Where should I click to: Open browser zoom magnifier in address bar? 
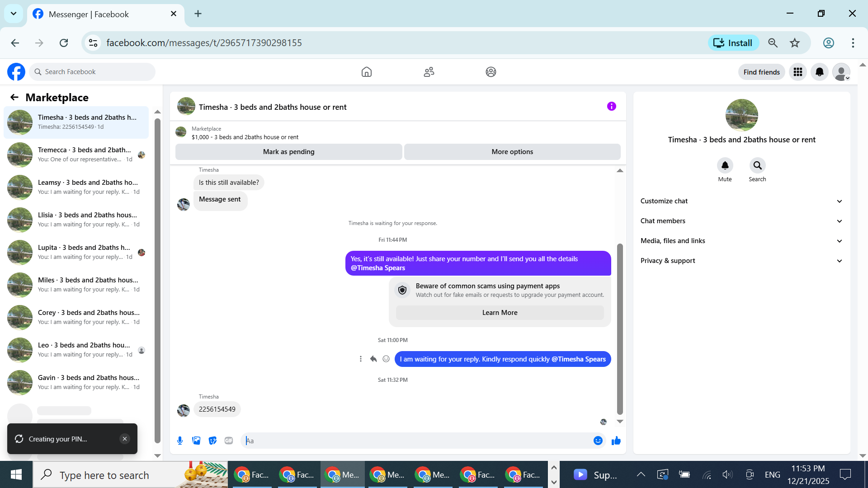(773, 43)
